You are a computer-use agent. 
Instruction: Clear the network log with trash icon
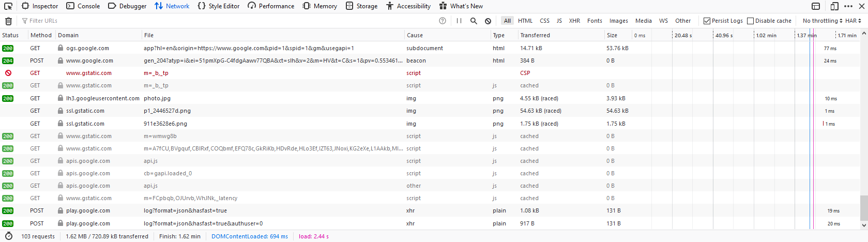tap(8, 21)
